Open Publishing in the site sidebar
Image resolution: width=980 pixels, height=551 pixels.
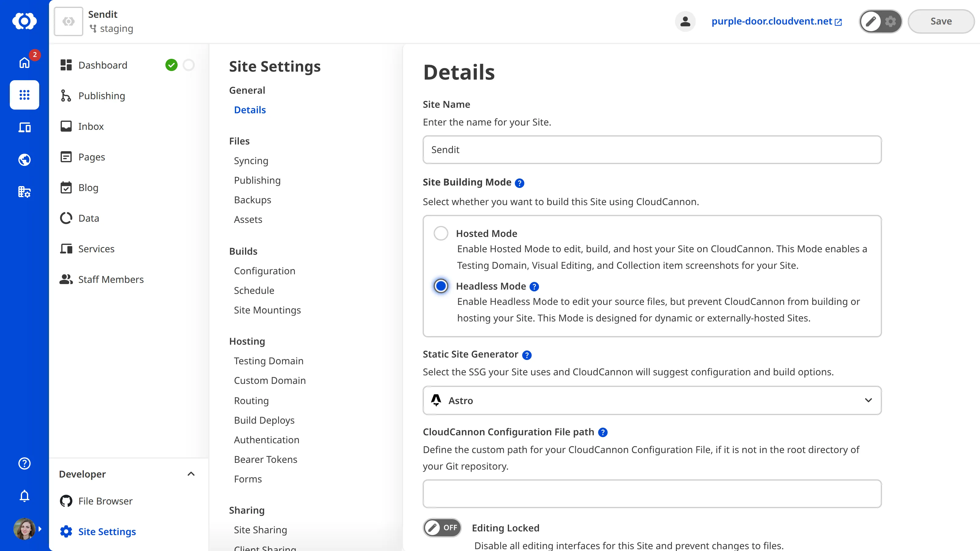(102, 96)
